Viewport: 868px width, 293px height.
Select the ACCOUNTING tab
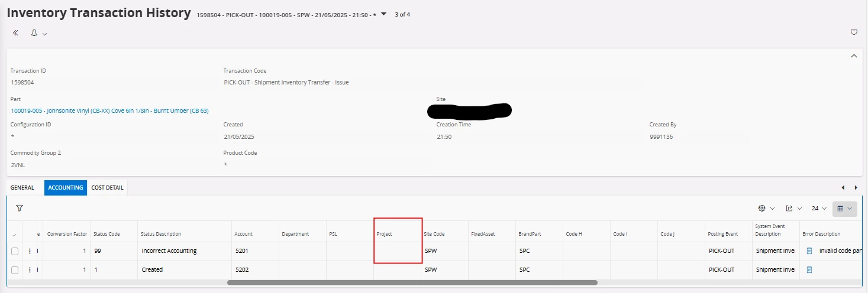point(66,188)
